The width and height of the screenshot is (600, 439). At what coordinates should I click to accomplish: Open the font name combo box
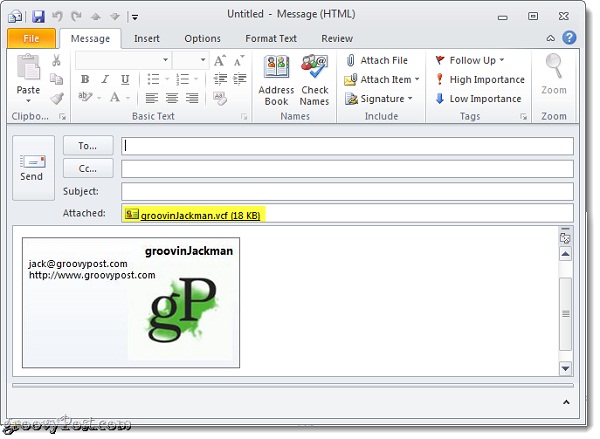click(x=123, y=60)
